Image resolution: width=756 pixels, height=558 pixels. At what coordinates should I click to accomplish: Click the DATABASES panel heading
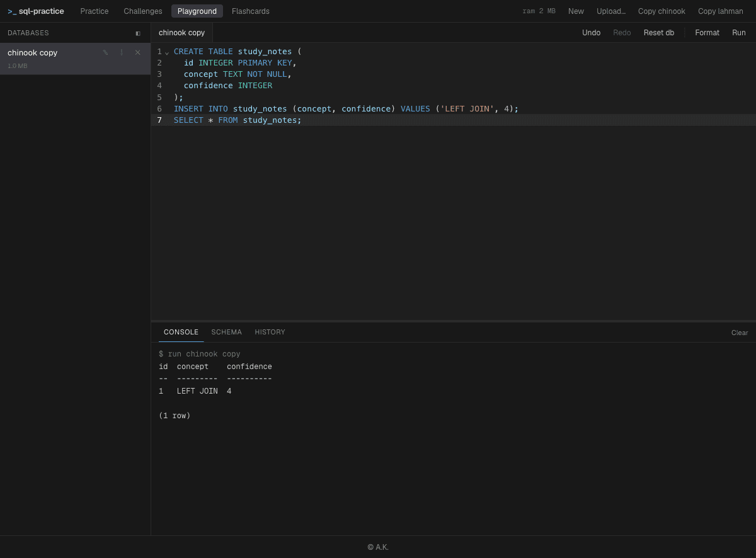point(28,33)
